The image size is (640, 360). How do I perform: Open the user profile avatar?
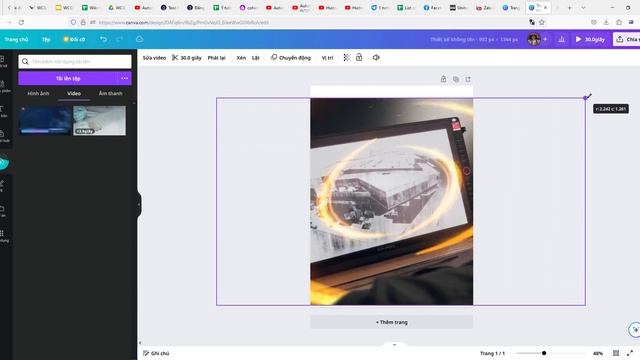(x=533, y=39)
